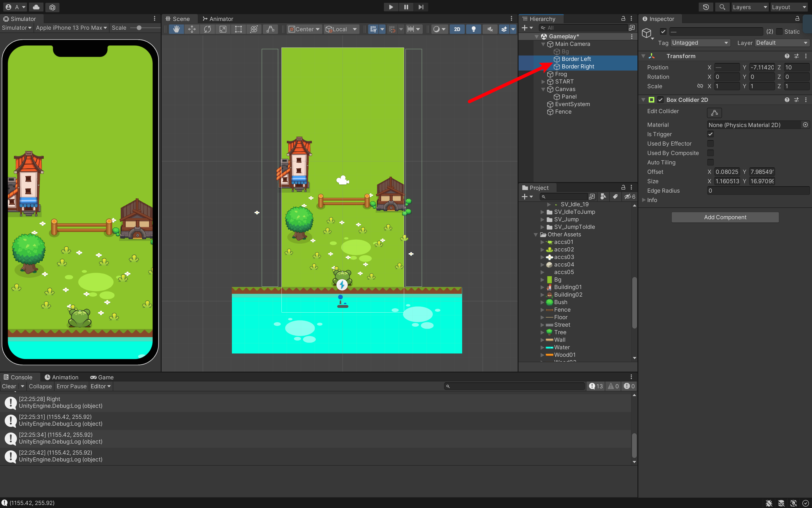Image resolution: width=812 pixels, height=508 pixels.
Task: Enable Used By Effector checkbox
Action: coord(710,143)
